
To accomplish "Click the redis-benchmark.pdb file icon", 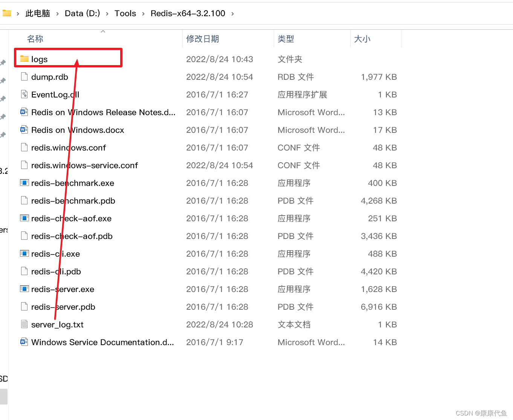I will click(x=24, y=200).
